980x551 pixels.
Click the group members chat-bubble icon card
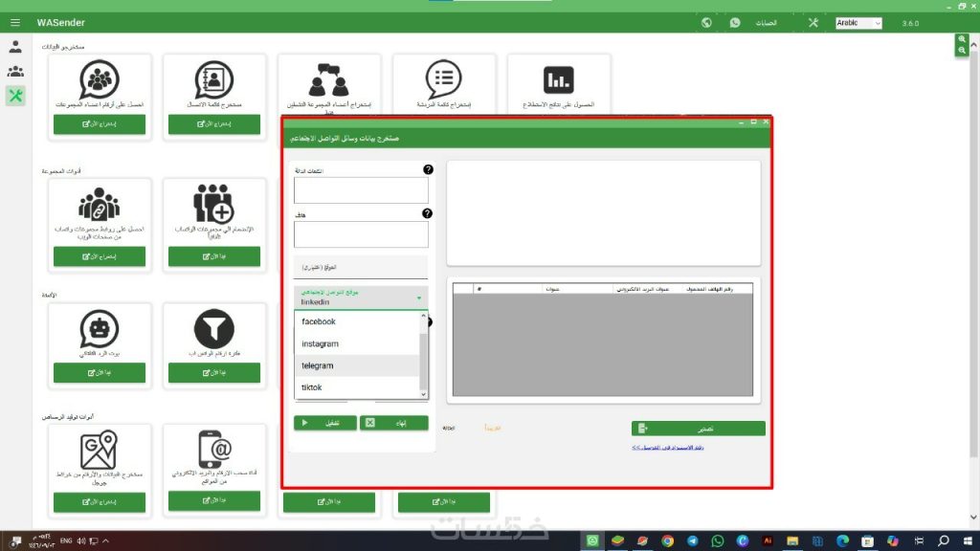(x=100, y=79)
